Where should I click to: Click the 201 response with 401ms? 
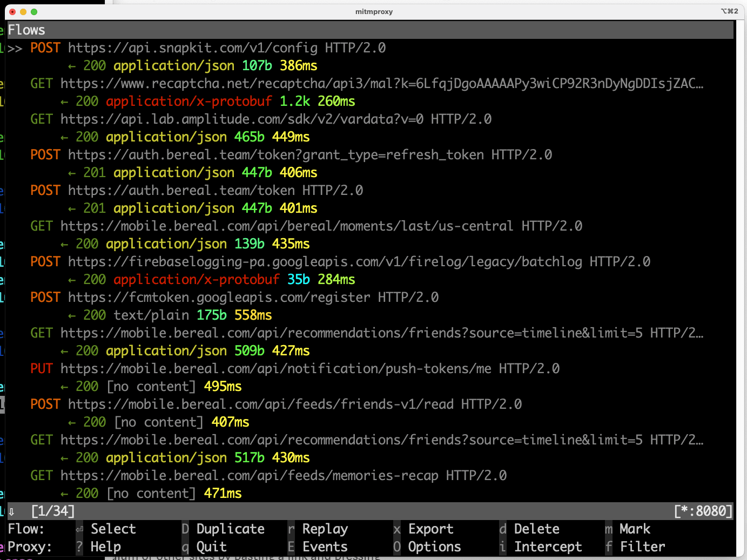click(x=193, y=208)
